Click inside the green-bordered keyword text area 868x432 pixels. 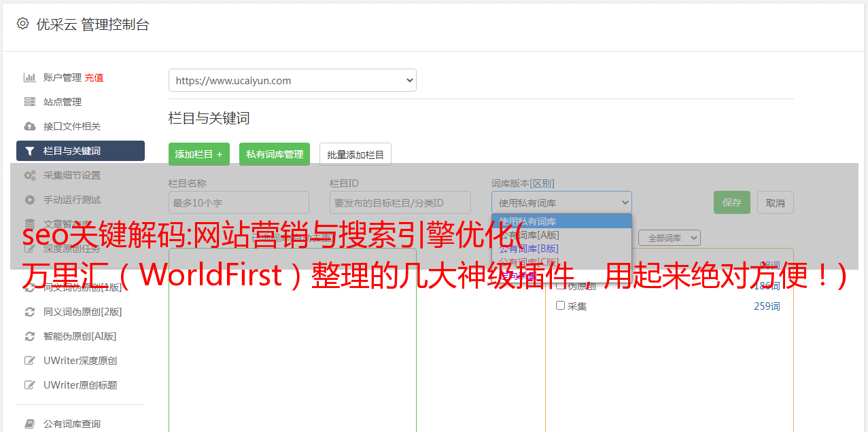[x=292, y=340]
